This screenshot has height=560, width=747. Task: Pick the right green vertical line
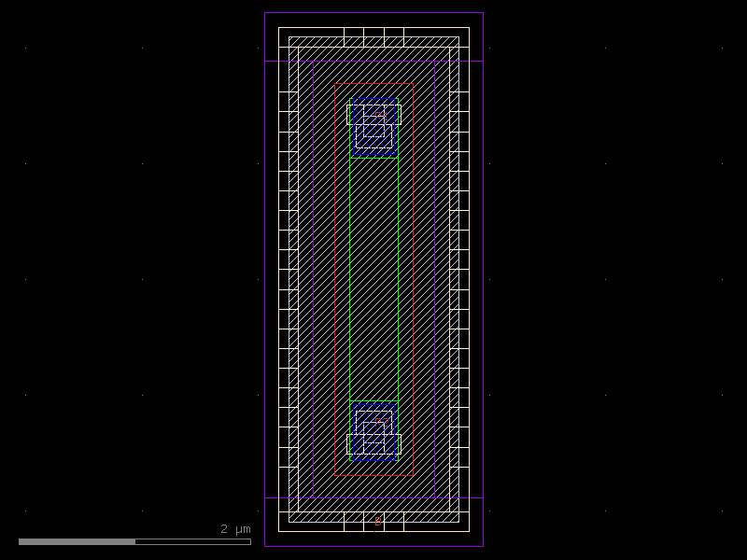399,280
